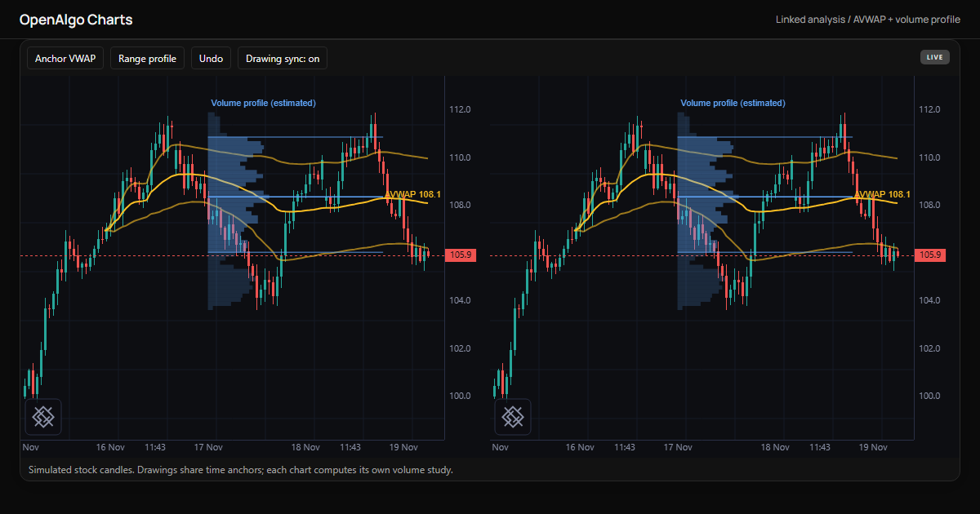Click the right chart 105.9 price tag

pyautogui.click(x=931, y=255)
